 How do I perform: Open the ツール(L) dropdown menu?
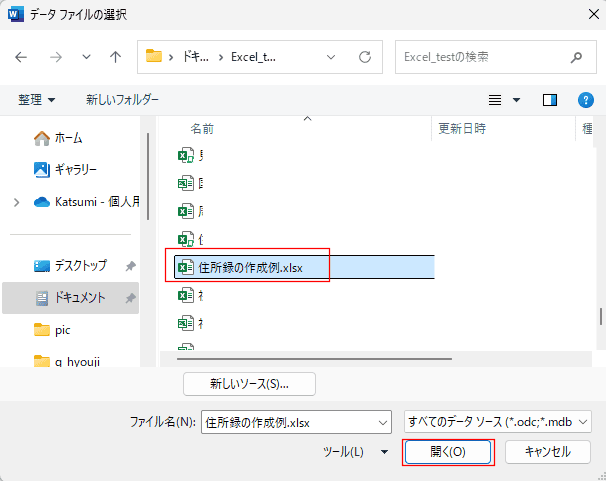pos(355,452)
